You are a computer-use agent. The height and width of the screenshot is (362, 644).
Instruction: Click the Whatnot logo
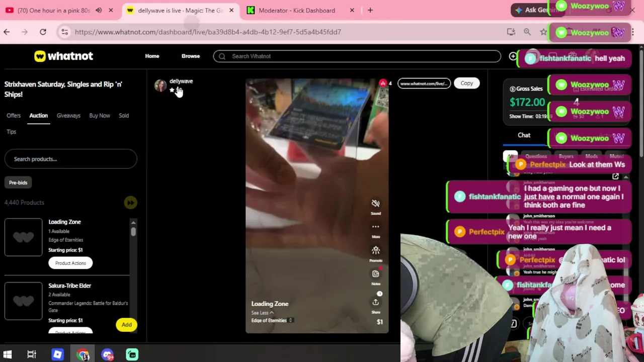(63, 56)
